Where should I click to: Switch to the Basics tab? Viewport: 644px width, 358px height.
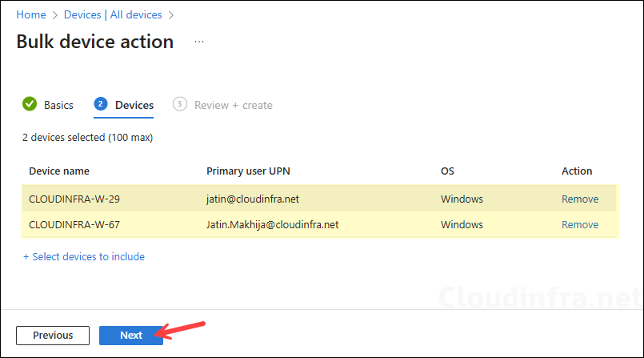[x=58, y=105]
